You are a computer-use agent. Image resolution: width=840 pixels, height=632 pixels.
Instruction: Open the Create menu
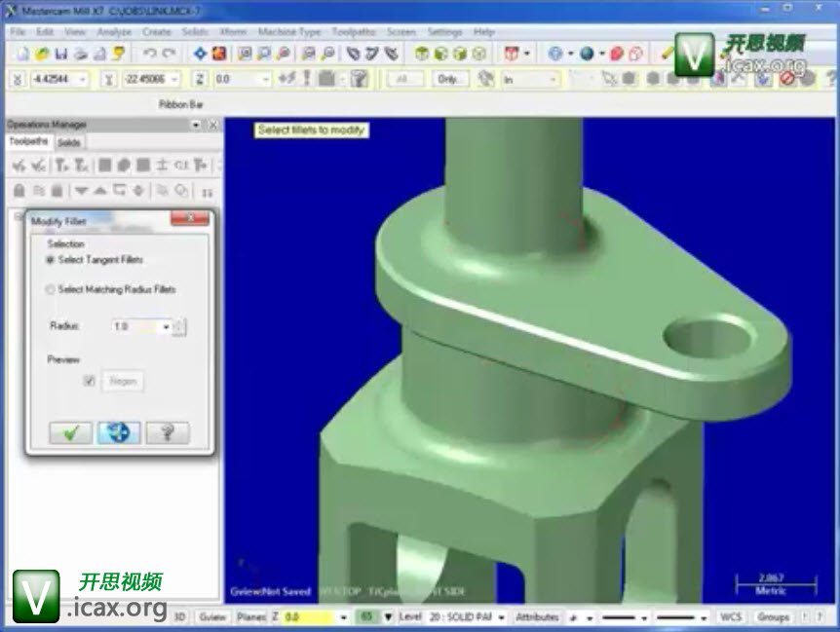pos(157,32)
